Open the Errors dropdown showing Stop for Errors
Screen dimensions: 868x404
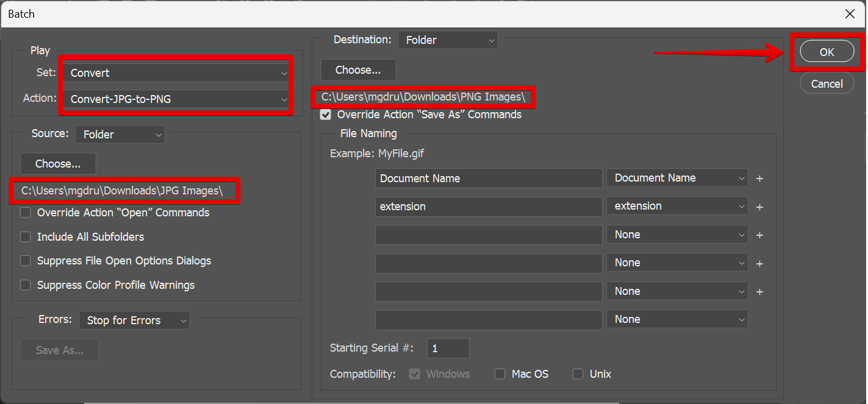(x=134, y=321)
